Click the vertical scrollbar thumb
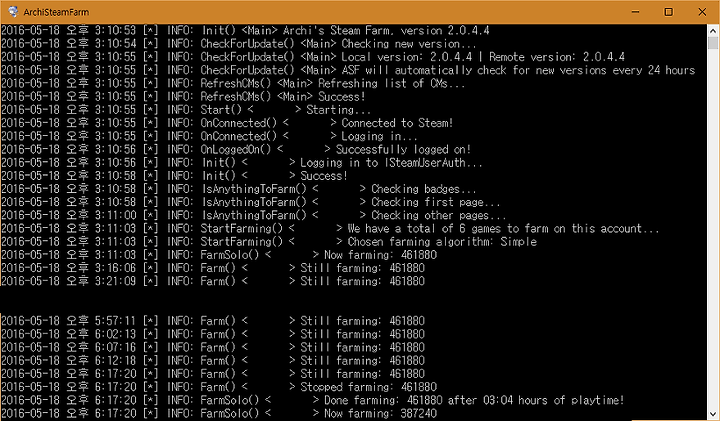 pyautogui.click(x=713, y=43)
